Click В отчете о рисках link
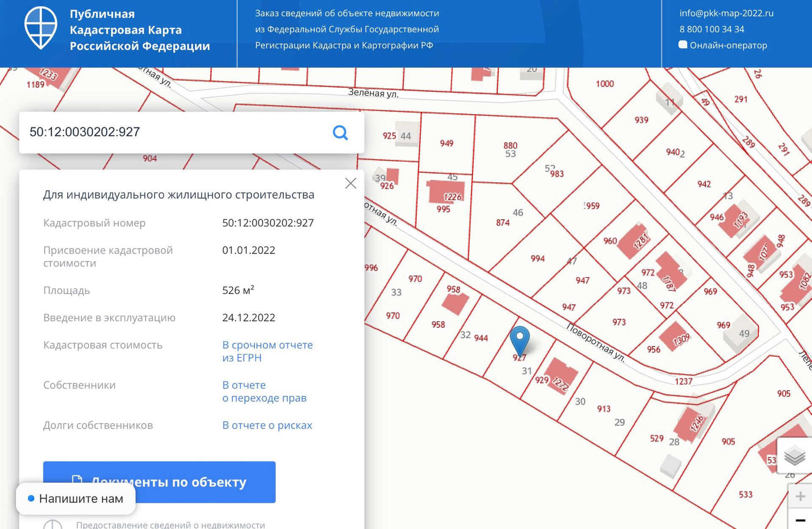This screenshot has height=529, width=812. [x=267, y=425]
